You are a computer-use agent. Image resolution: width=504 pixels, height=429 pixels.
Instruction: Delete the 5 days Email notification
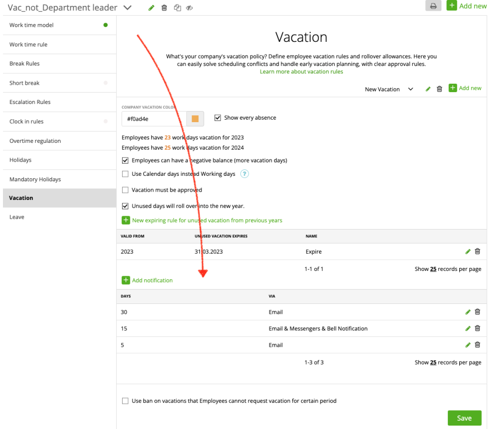[x=477, y=345]
